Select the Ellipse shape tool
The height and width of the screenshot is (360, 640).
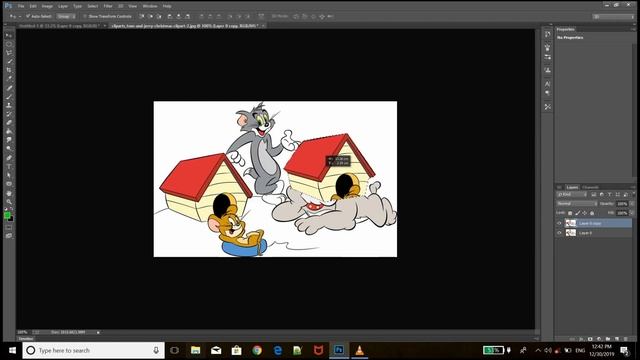click(9, 184)
